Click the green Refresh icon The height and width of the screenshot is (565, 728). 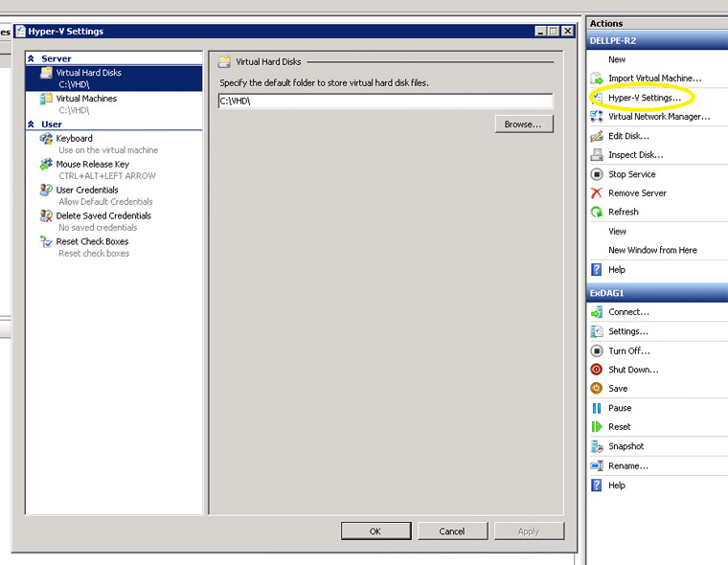click(597, 212)
